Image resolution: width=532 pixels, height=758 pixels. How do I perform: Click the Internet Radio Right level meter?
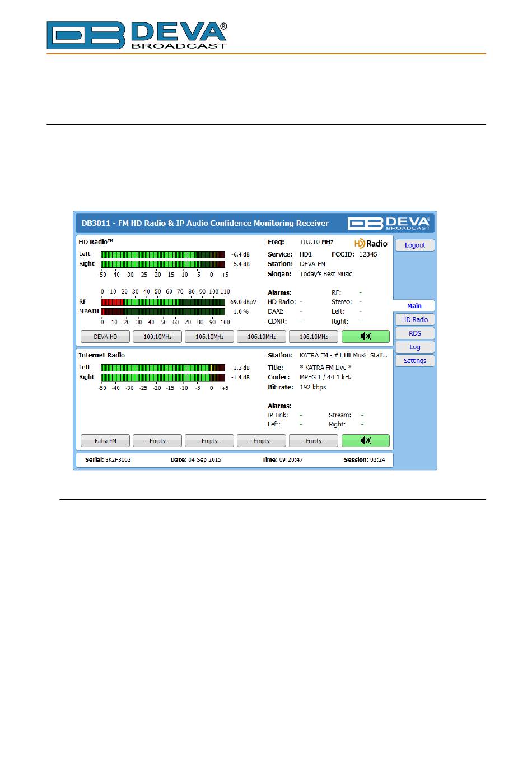point(163,377)
